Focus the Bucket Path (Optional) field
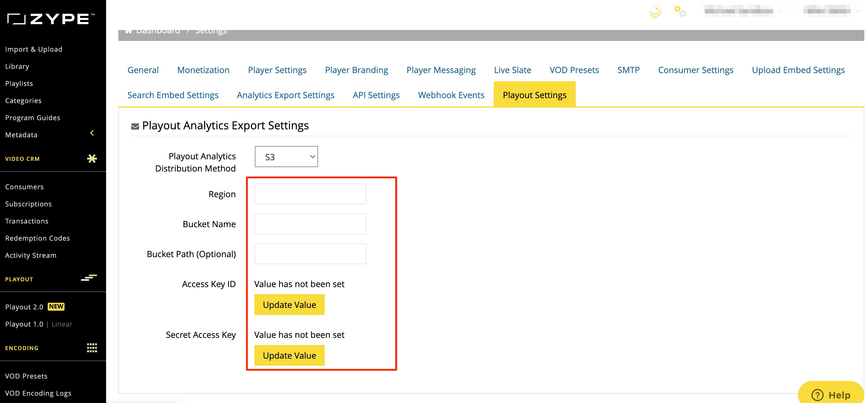This screenshot has width=868, height=403. [x=310, y=254]
